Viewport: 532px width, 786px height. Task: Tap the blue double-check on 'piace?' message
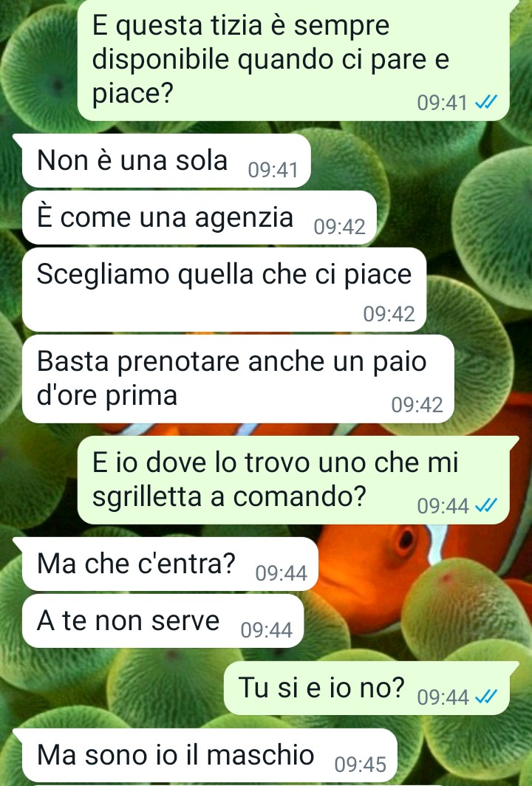[x=486, y=103]
